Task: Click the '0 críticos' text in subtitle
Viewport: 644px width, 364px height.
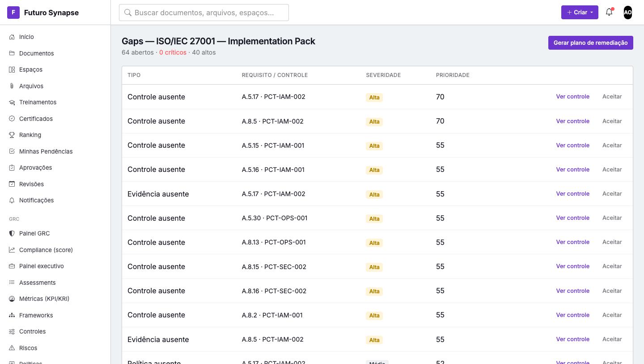Action: pyautogui.click(x=173, y=52)
